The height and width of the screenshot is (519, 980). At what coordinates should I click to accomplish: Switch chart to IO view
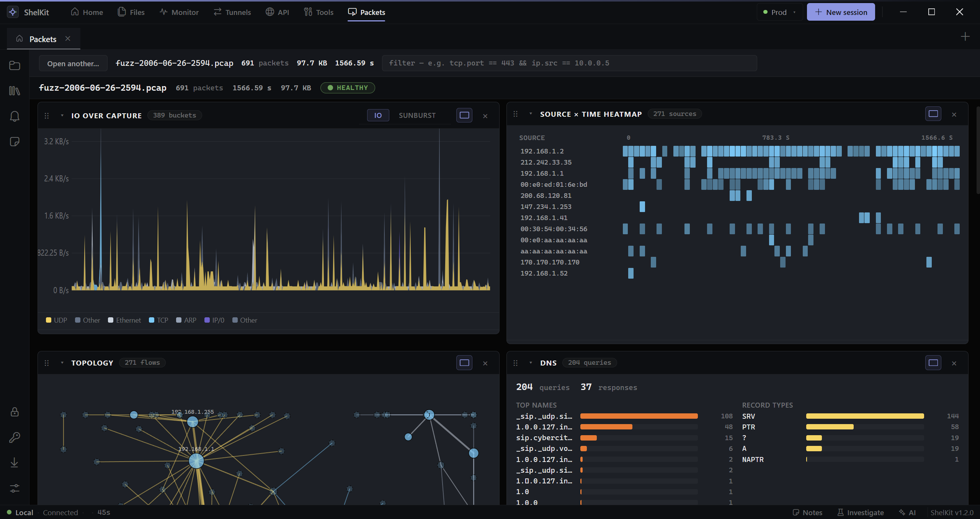pos(378,115)
